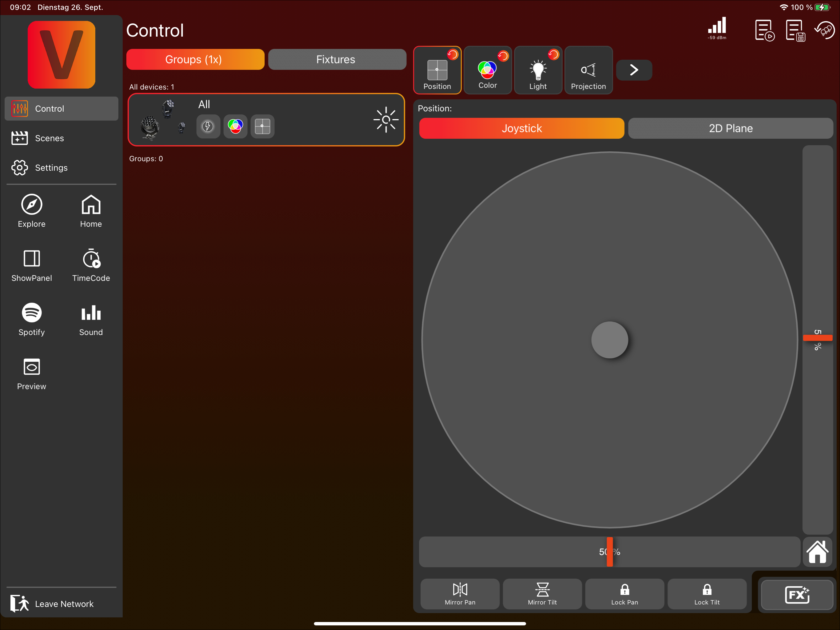This screenshot has height=630, width=840.
Task: Open the scene list save icon
Action: (x=795, y=30)
